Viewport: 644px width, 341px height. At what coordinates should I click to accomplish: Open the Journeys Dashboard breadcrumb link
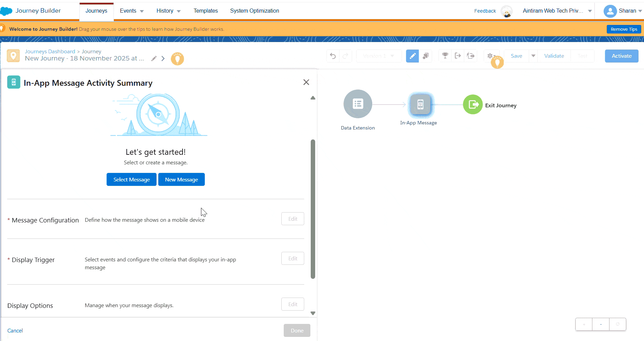coord(50,51)
